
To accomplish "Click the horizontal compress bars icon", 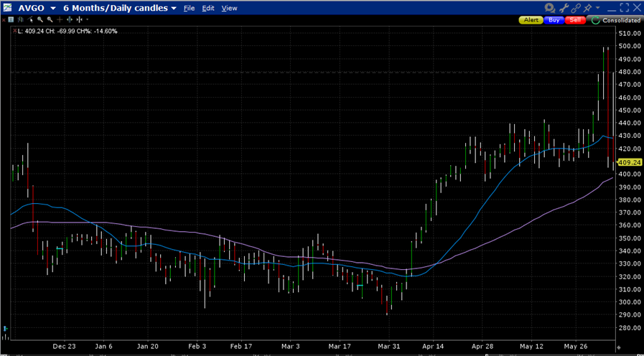I will coord(79,19).
